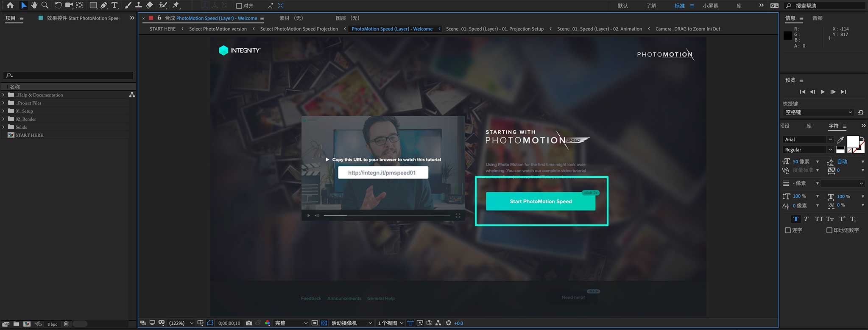Switch to the 默认 workspace
Image resolution: width=868 pixels, height=330 pixels.
pos(622,6)
